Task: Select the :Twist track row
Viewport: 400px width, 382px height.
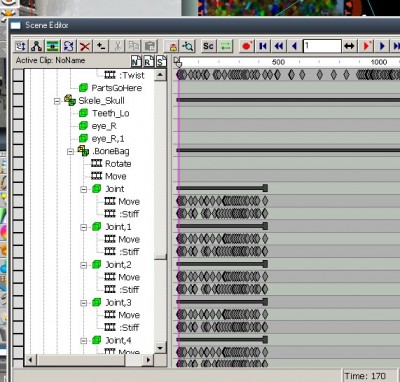Action: coord(132,75)
